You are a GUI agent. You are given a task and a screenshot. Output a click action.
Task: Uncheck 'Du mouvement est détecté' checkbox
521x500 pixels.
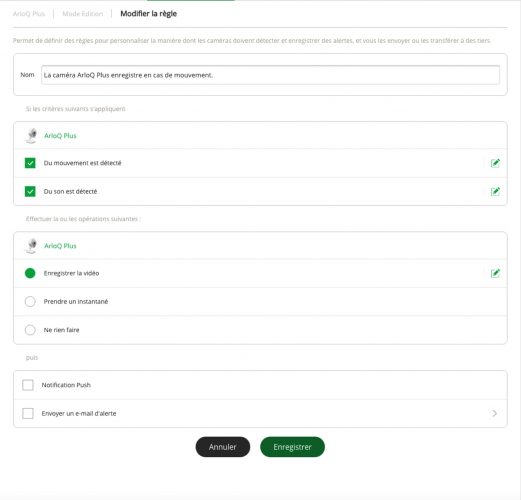(x=30, y=163)
